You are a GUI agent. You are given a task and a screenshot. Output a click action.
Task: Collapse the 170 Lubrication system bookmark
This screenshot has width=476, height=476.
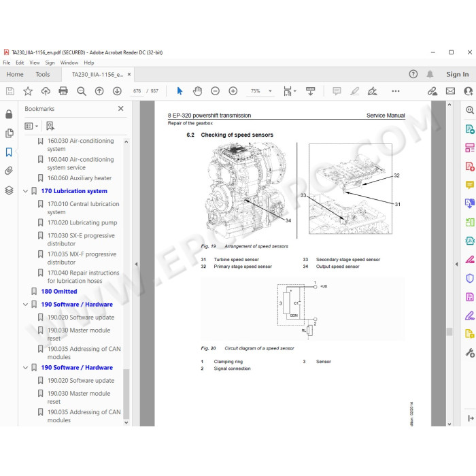tap(26, 191)
